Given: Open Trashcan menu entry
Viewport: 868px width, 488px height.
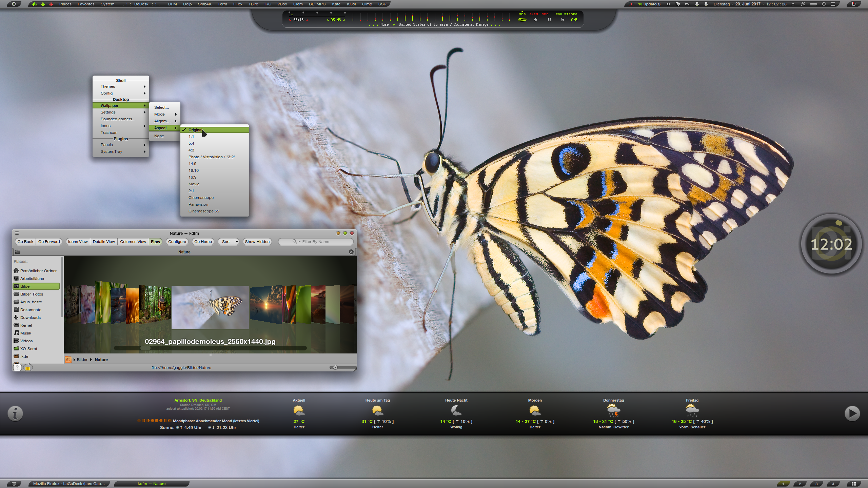Looking at the screenshot, I should point(121,133).
